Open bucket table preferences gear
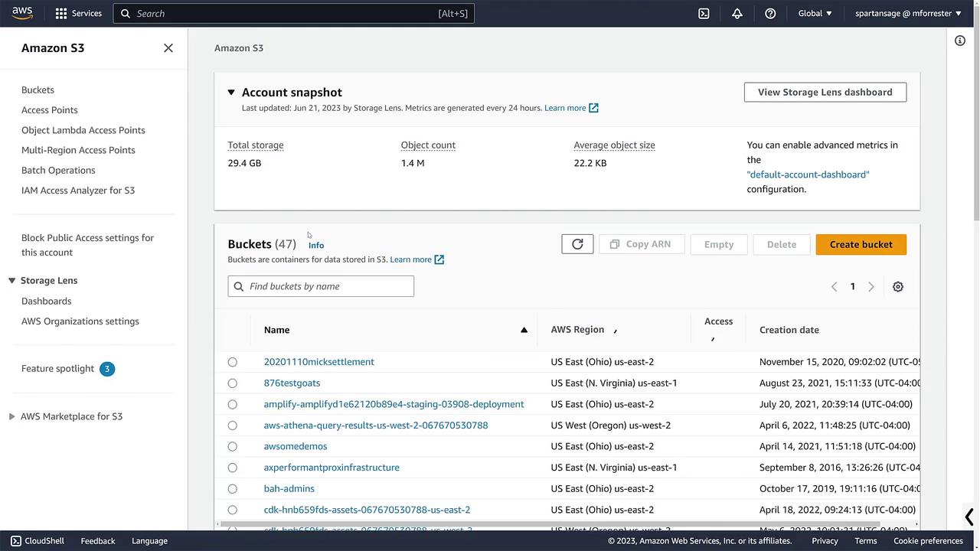Image resolution: width=980 pixels, height=551 pixels. point(898,286)
